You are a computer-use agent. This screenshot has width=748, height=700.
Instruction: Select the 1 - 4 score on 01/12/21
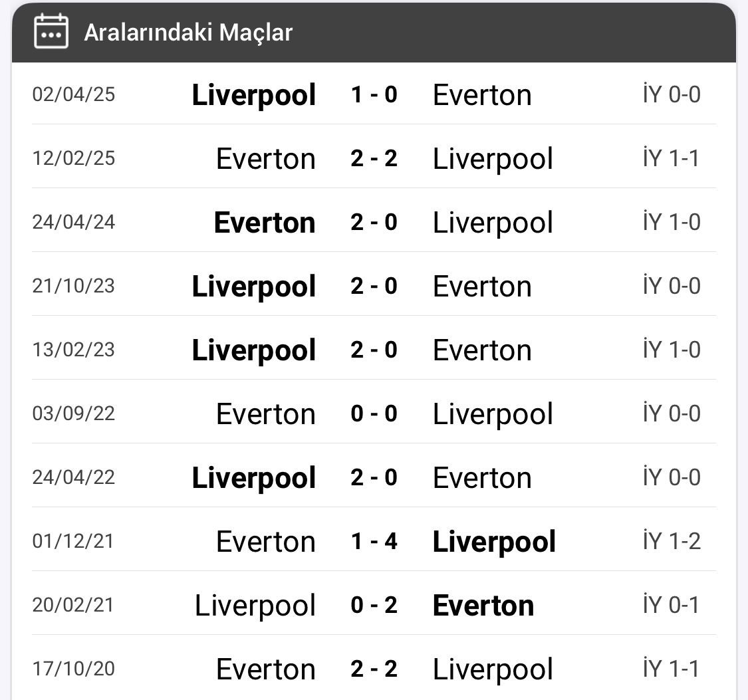[x=374, y=542]
